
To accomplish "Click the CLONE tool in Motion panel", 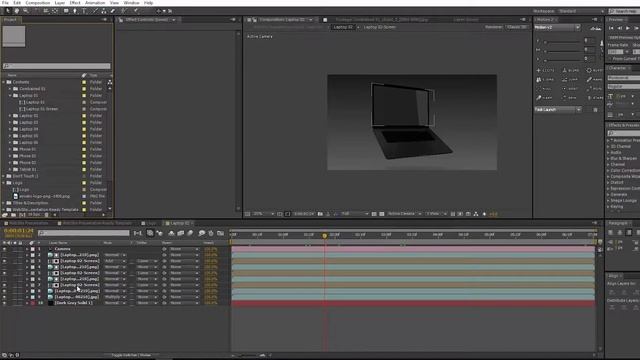I will click(546, 80).
